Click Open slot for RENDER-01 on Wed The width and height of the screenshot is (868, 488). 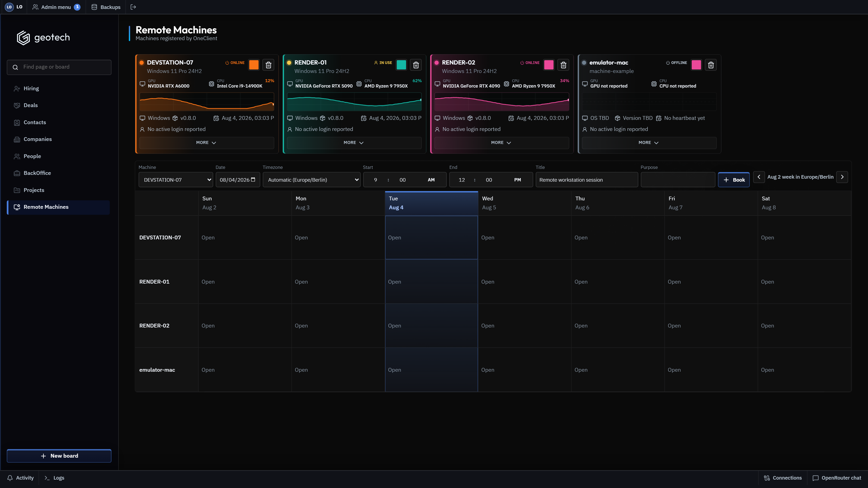525,282
